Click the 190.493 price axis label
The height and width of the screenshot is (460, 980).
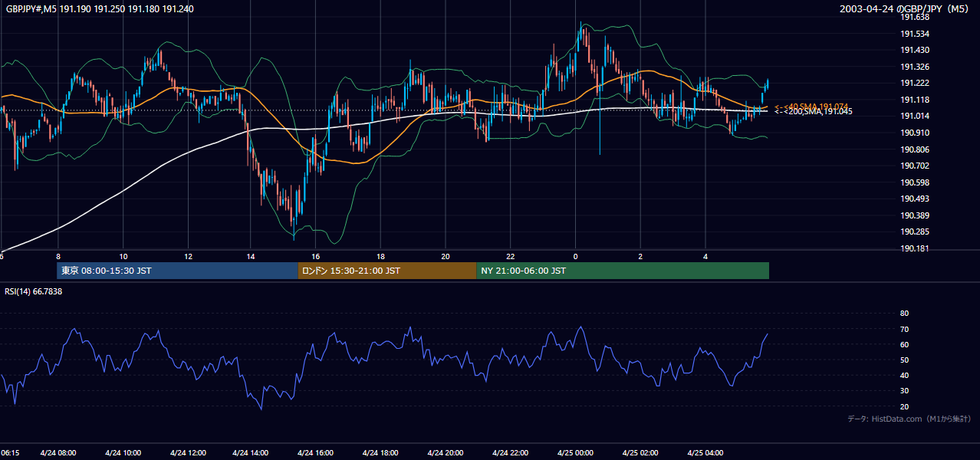coord(916,199)
